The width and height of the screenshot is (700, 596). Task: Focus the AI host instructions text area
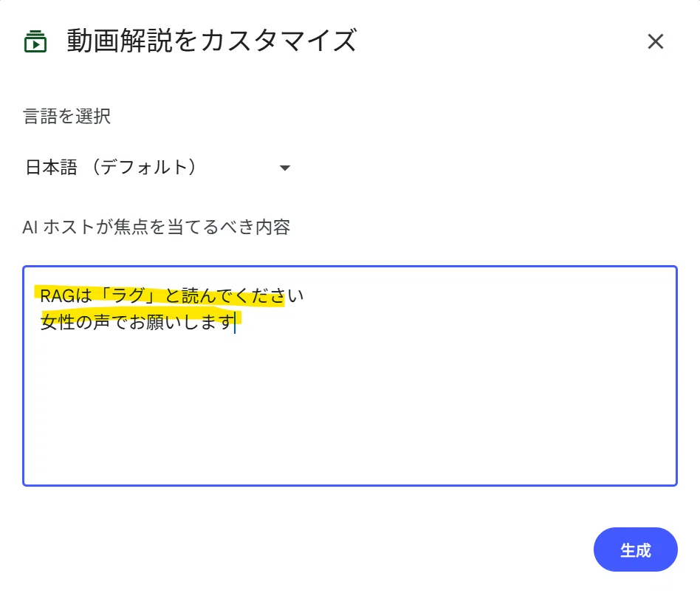350,376
